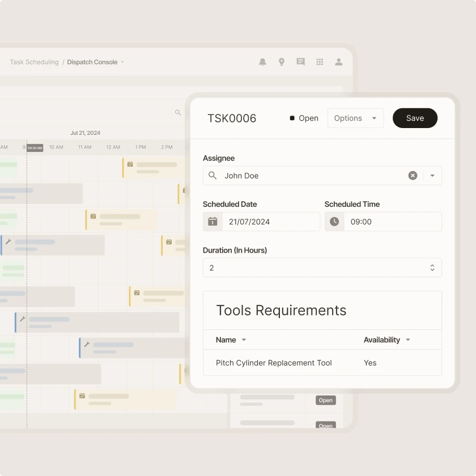Go to Task Scheduling breadcrumb
The height and width of the screenshot is (476, 476).
click(x=34, y=62)
